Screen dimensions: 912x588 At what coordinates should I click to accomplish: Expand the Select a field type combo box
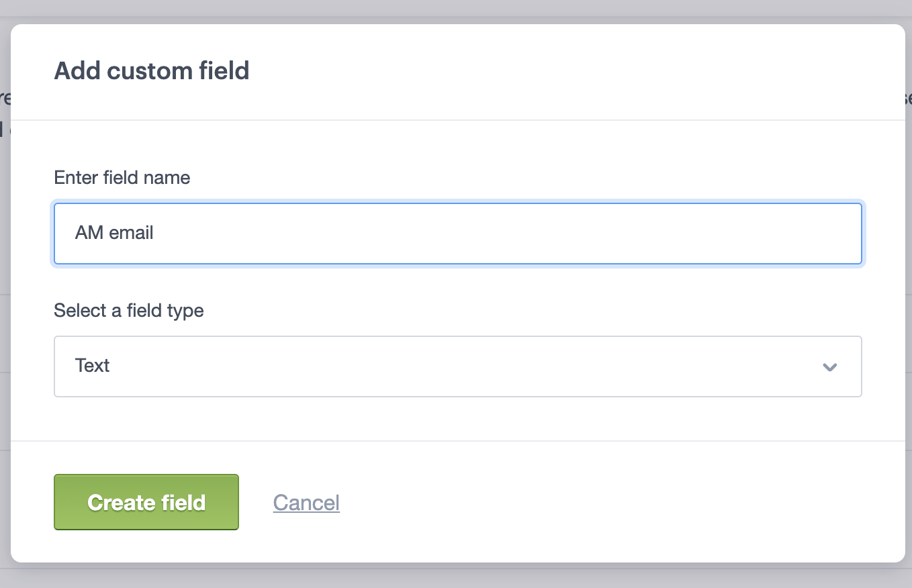(x=457, y=366)
